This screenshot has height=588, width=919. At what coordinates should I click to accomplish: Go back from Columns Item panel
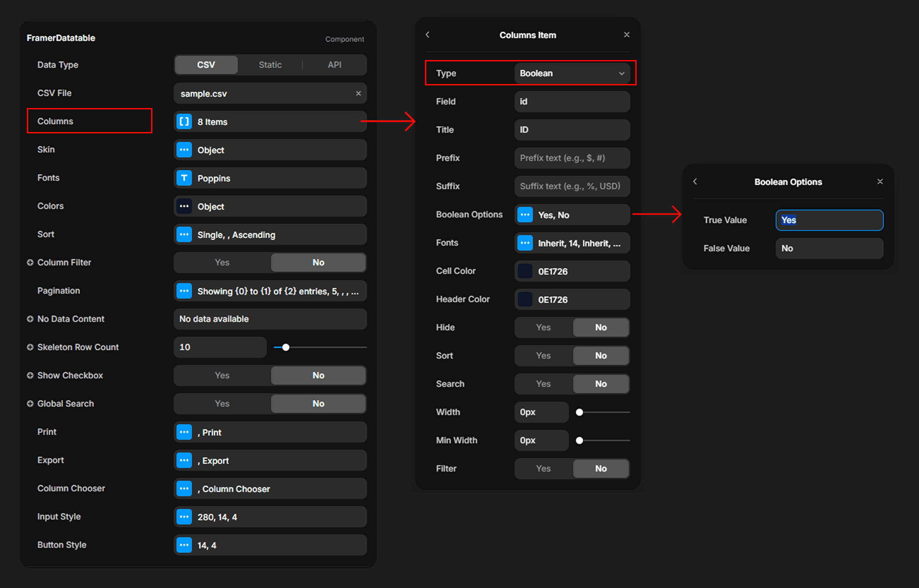click(428, 35)
